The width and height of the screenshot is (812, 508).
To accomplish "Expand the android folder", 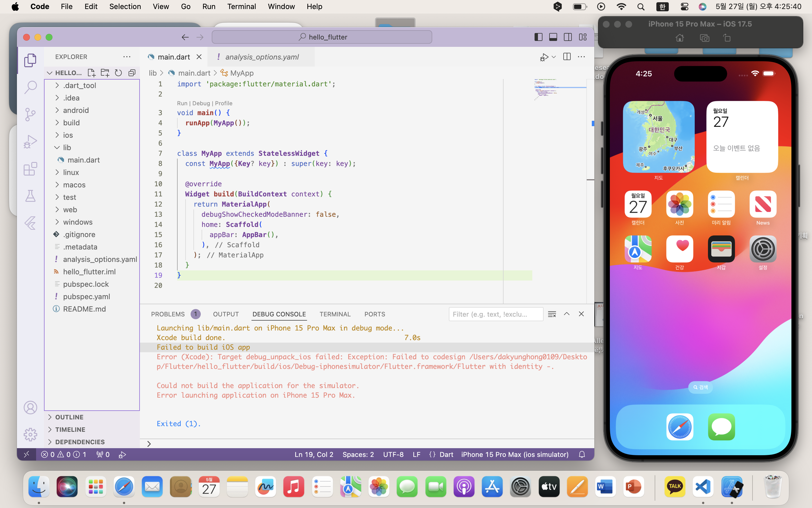I will point(92,110).
